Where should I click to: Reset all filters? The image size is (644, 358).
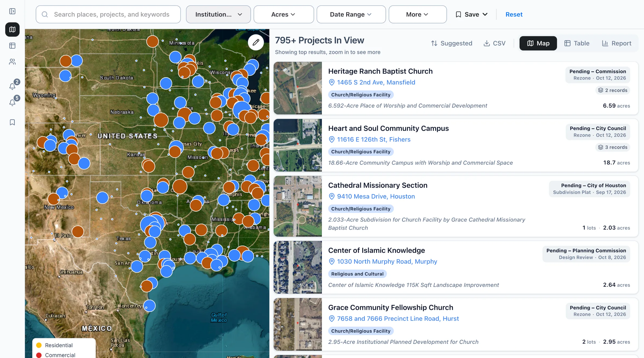click(x=514, y=14)
